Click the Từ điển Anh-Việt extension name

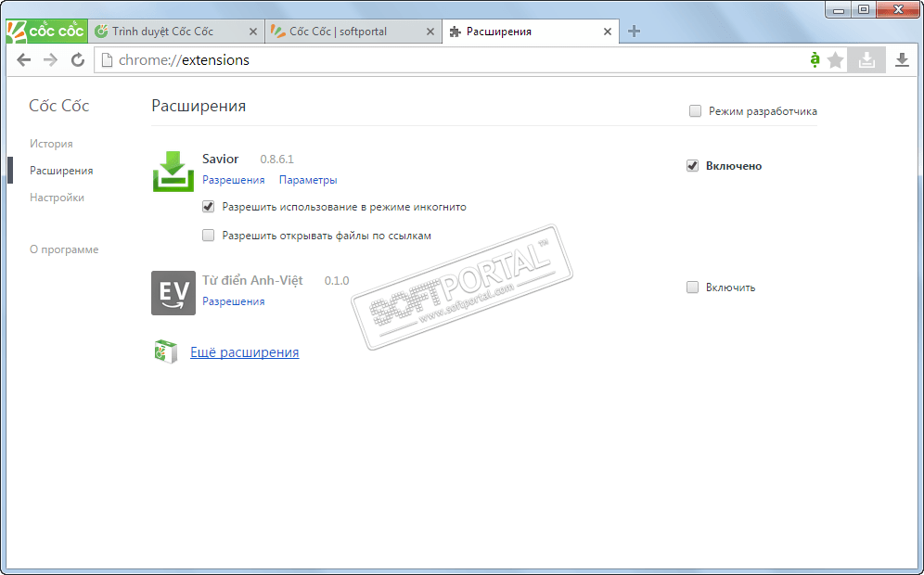point(252,280)
